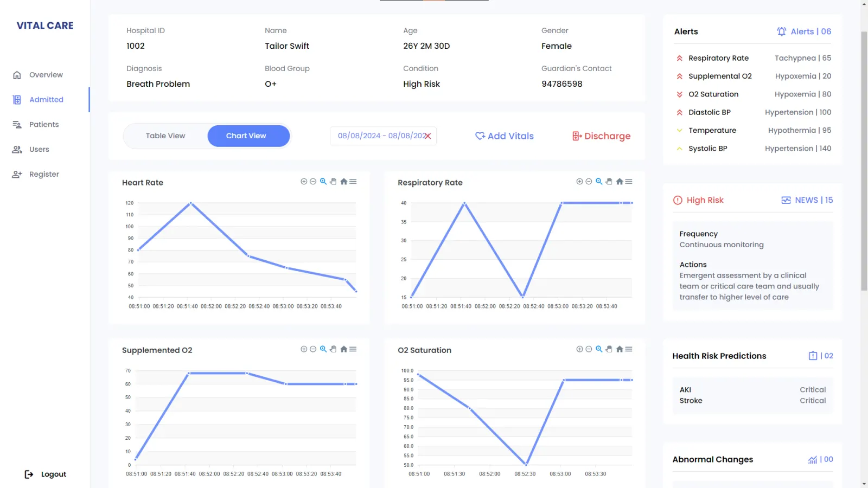Zoom out on Supplemented O2 chart
868x488 pixels.
click(313, 349)
